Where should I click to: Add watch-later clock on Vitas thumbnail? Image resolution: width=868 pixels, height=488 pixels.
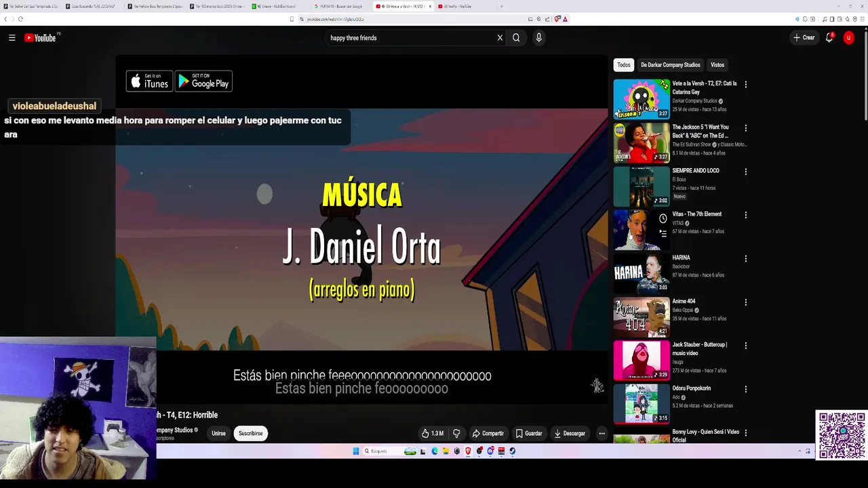point(663,218)
